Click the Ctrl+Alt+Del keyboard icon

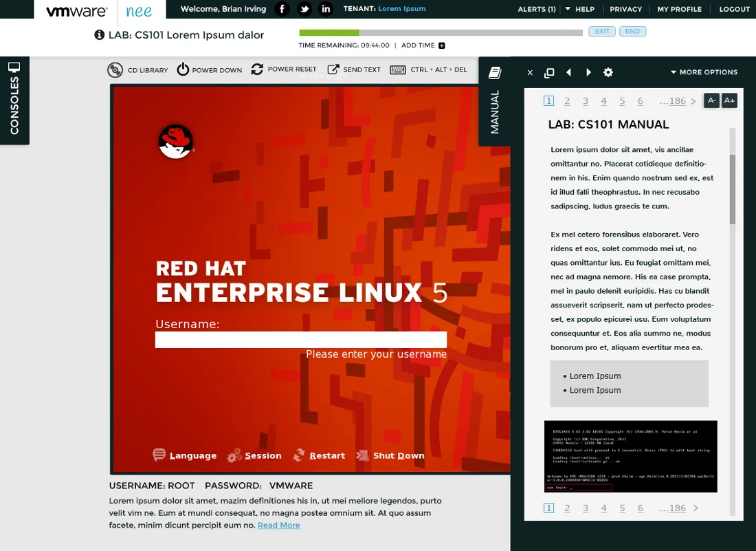point(398,70)
